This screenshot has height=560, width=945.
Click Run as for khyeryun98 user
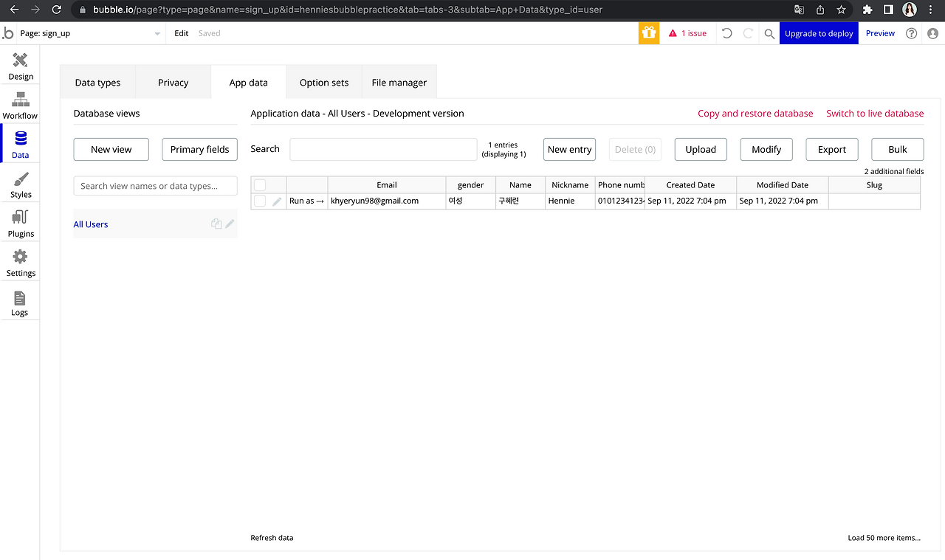(306, 201)
